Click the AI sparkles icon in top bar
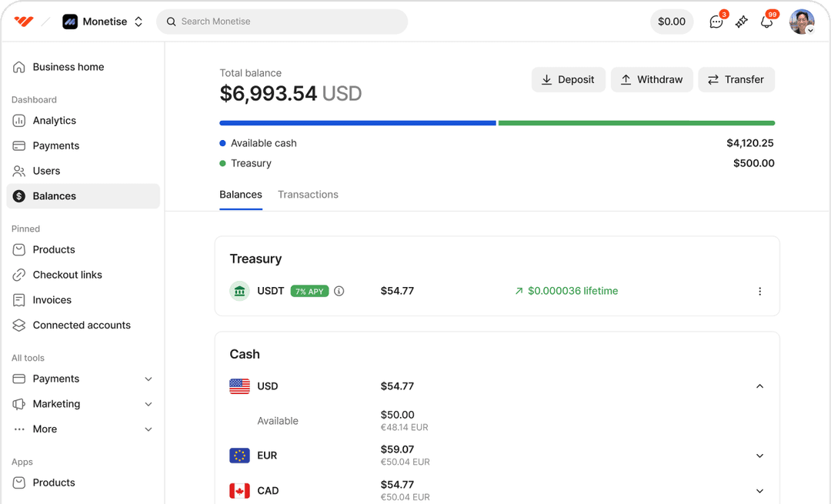 coord(741,22)
